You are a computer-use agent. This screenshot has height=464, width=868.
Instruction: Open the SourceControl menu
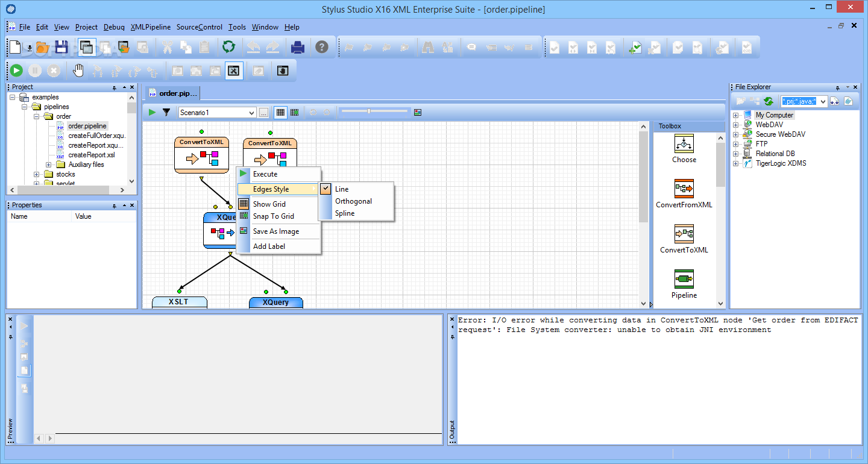click(200, 27)
